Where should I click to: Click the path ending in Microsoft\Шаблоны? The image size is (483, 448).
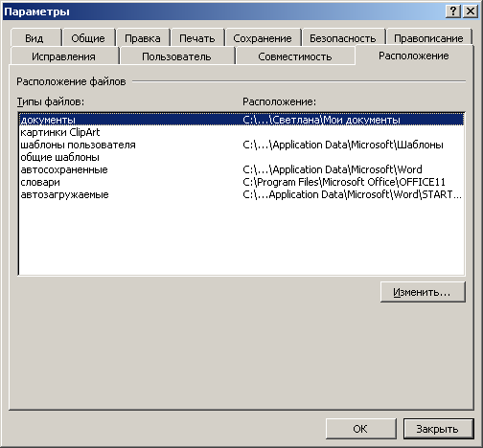tap(343, 145)
